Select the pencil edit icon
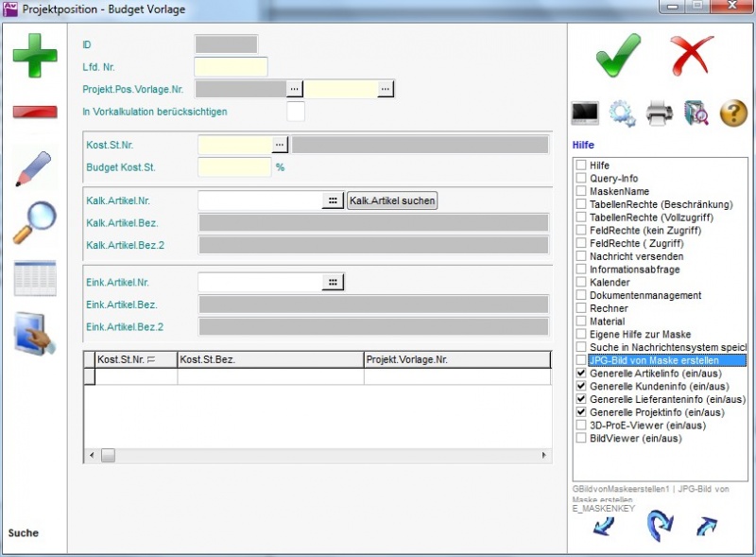 pos(34,168)
